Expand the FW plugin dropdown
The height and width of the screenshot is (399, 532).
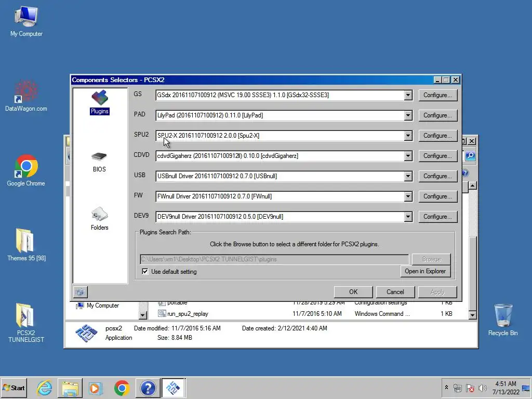tap(408, 196)
